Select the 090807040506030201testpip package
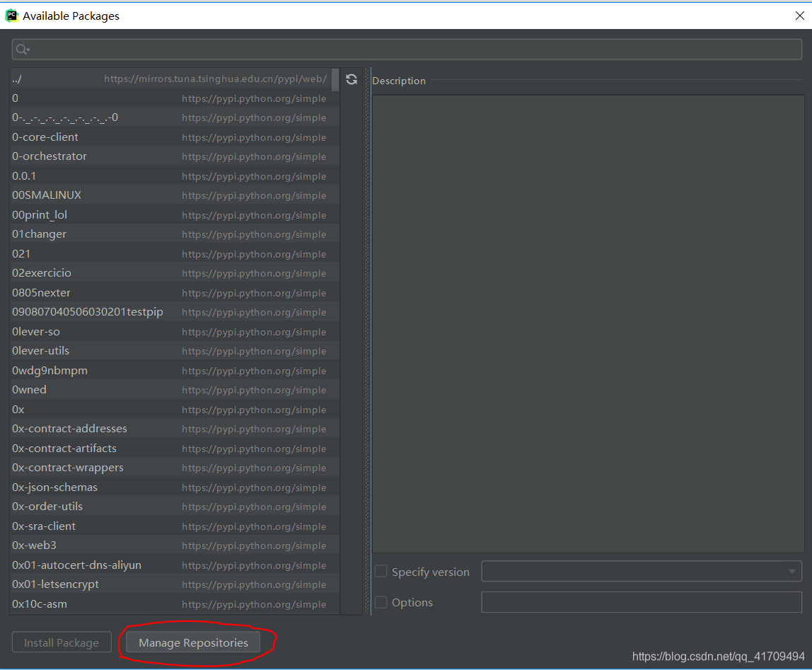The height and width of the screenshot is (670, 812). click(175, 312)
